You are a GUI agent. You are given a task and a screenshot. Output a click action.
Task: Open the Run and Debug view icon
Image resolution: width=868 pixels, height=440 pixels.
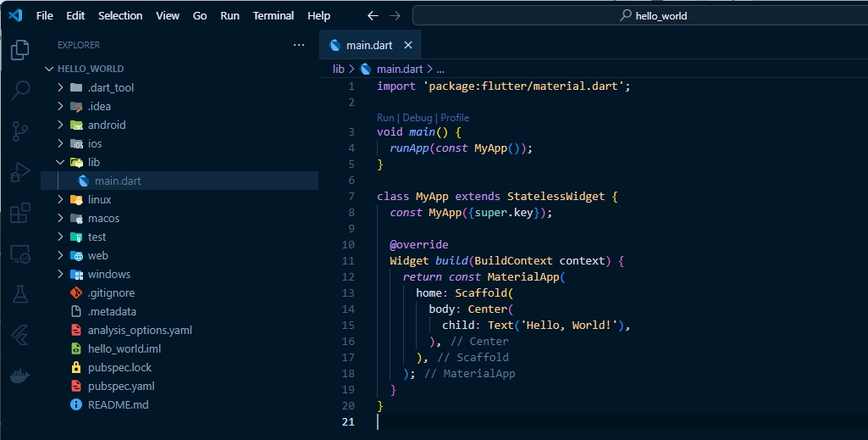pyautogui.click(x=20, y=172)
